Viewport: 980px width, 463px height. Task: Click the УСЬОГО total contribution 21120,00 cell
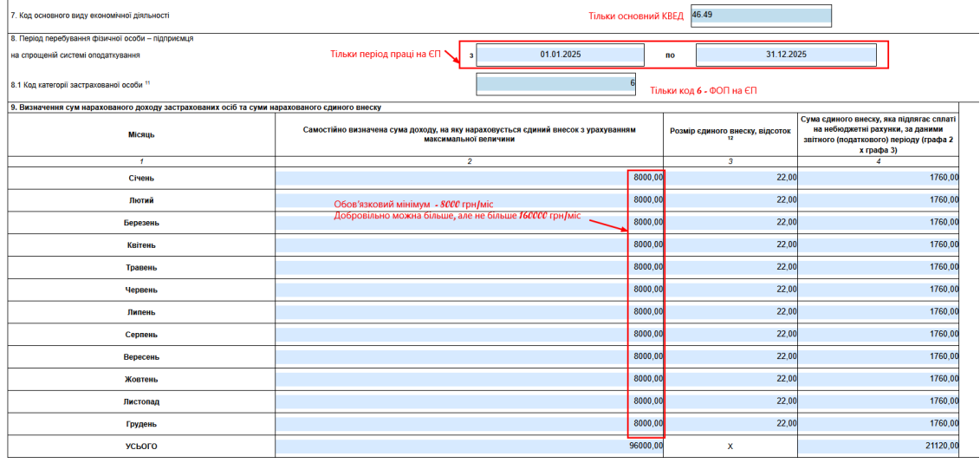878,447
